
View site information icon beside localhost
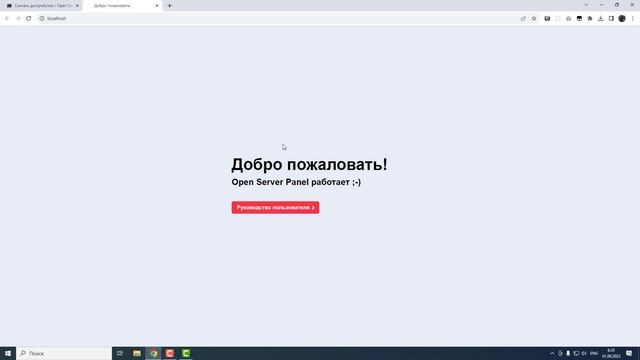coord(42,18)
